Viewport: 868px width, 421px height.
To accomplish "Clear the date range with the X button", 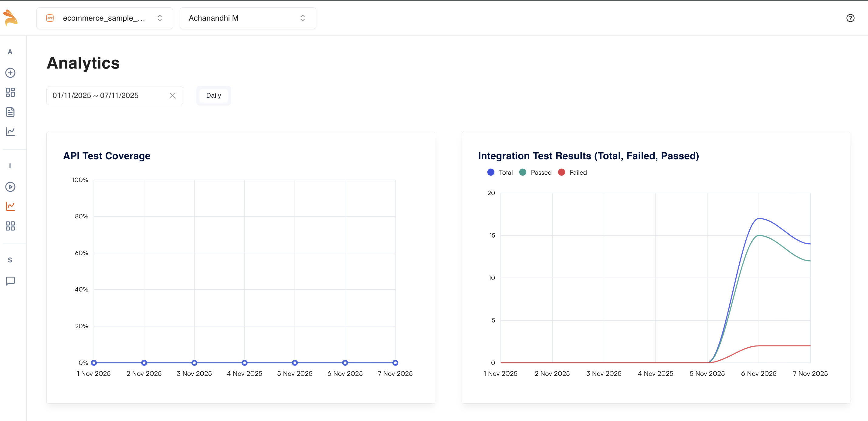I will click(172, 96).
